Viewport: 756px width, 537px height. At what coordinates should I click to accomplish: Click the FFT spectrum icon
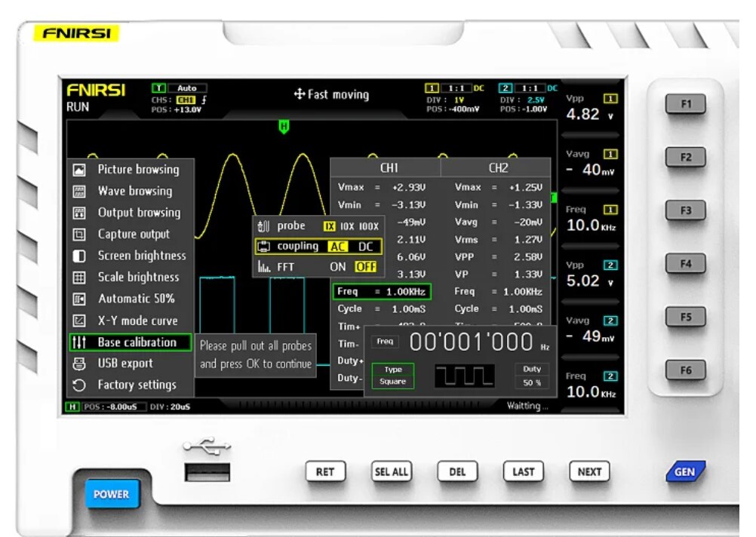[x=264, y=266]
